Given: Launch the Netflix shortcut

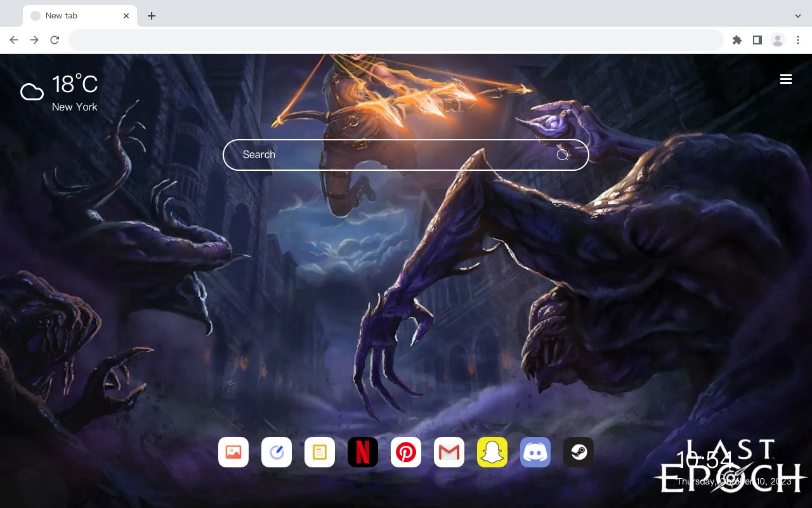Looking at the screenshot, I should 363,452.
